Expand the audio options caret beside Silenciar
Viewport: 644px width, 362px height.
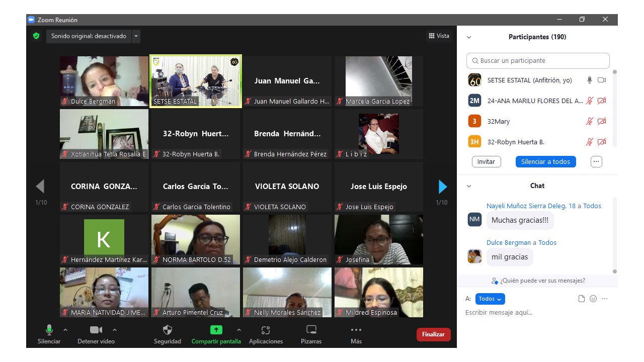click(x=65, y=330)
